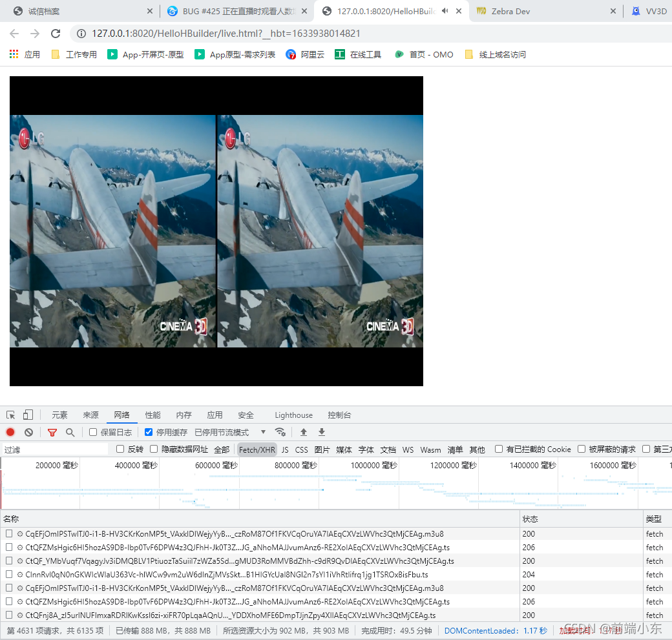The width and height of the screenshot is (672, 640).
Task: Reload the current page
Action: [56, 34]
